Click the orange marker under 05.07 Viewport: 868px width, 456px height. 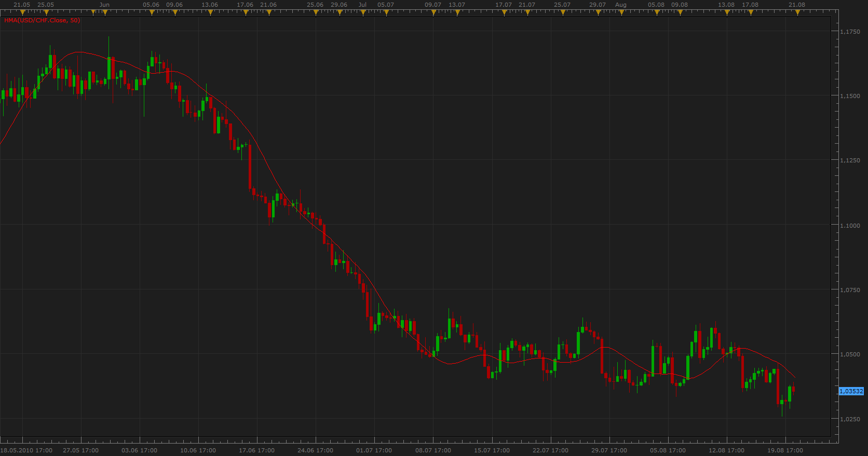386,12
